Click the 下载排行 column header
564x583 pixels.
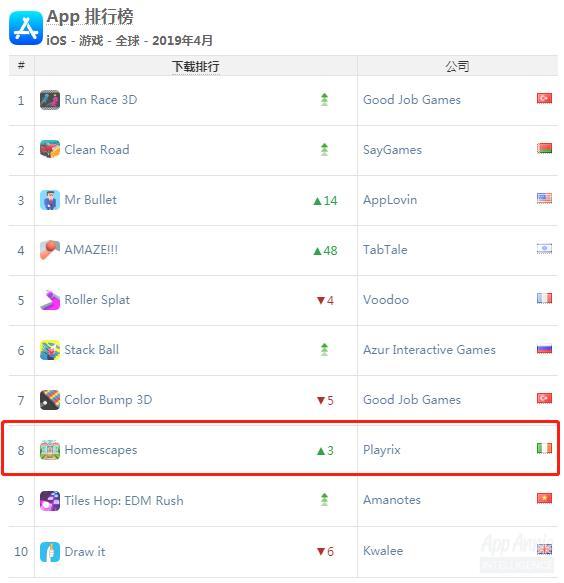pyautogui.click(x=196, y=67)
